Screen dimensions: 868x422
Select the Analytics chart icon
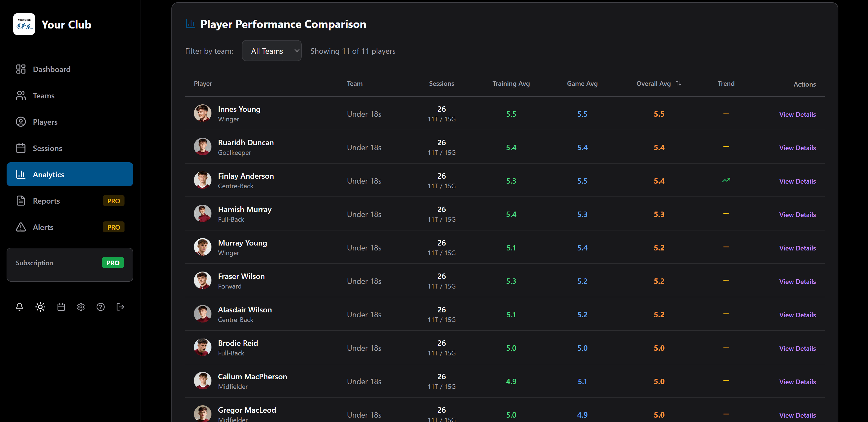[21, 174]
